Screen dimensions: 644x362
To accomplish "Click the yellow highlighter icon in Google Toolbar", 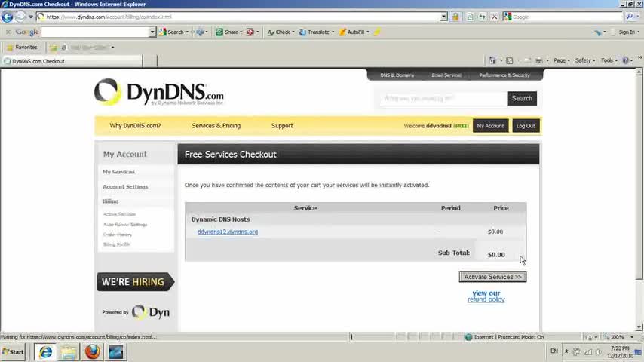I will click(x=377, y=32).
